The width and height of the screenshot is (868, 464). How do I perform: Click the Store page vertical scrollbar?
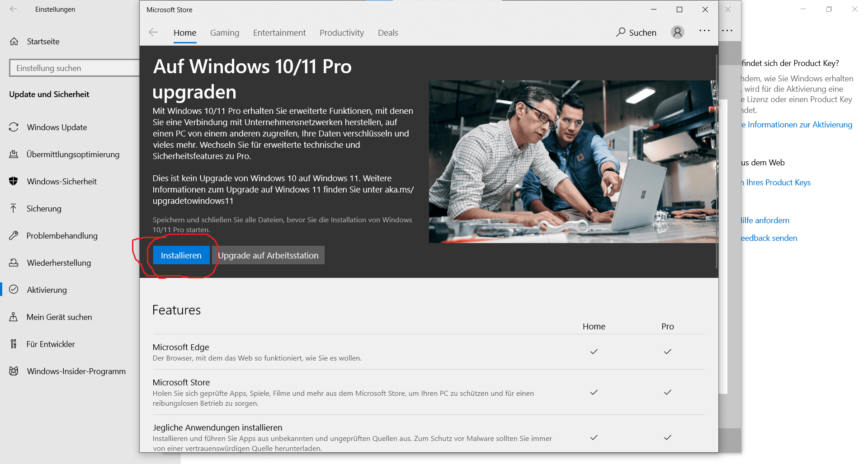point(717,161)
